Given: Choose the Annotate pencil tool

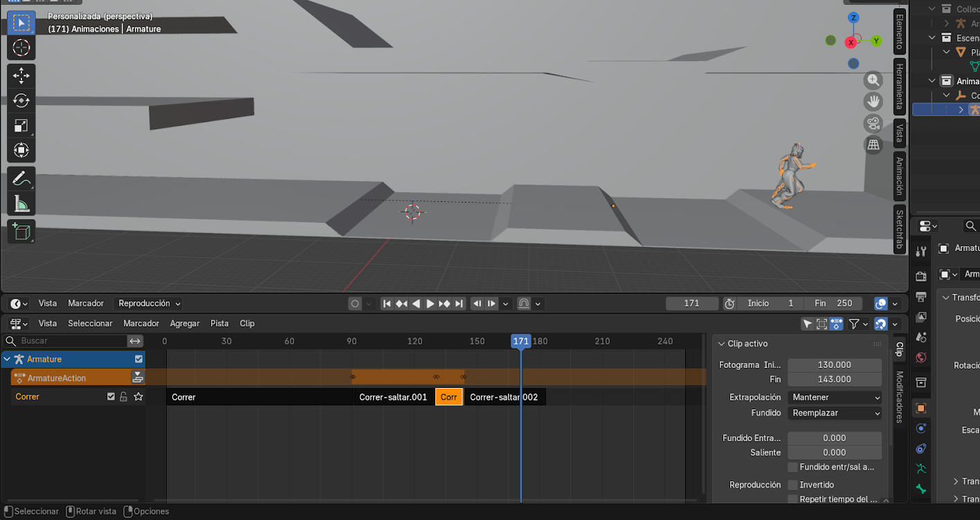Looking at the screenshot, I should pos(21,178).
